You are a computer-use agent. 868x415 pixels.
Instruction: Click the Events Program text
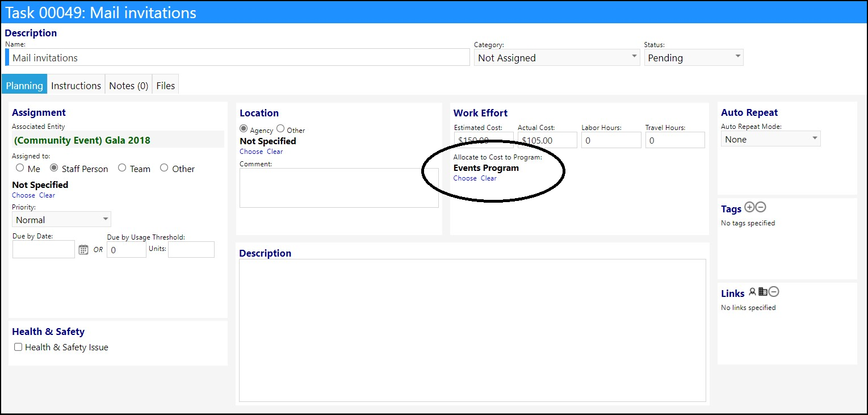(486, 168)
